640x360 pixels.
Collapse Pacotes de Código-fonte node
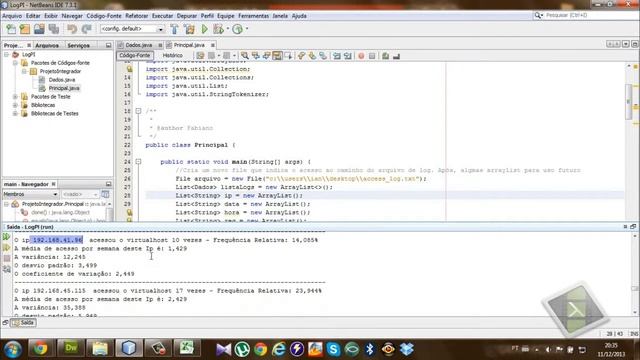[x=15, y=63]
